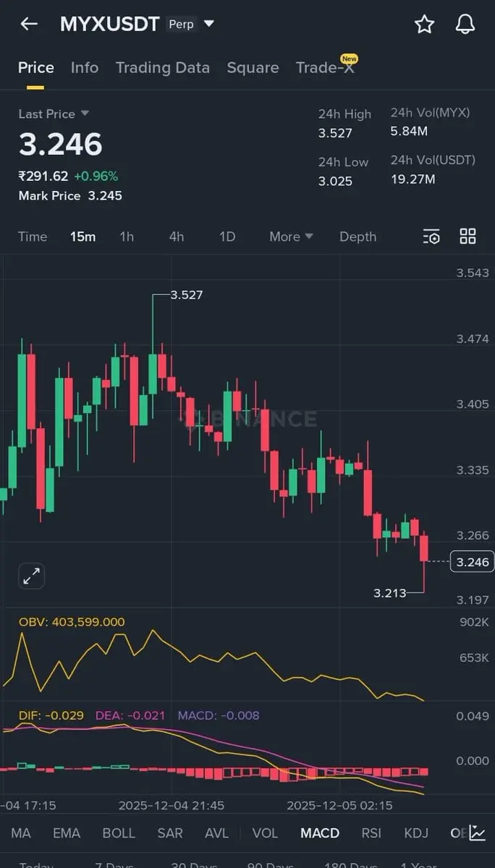Switch to the Price tab
This screenshot has width=495, height=868.
pos(36,67)
